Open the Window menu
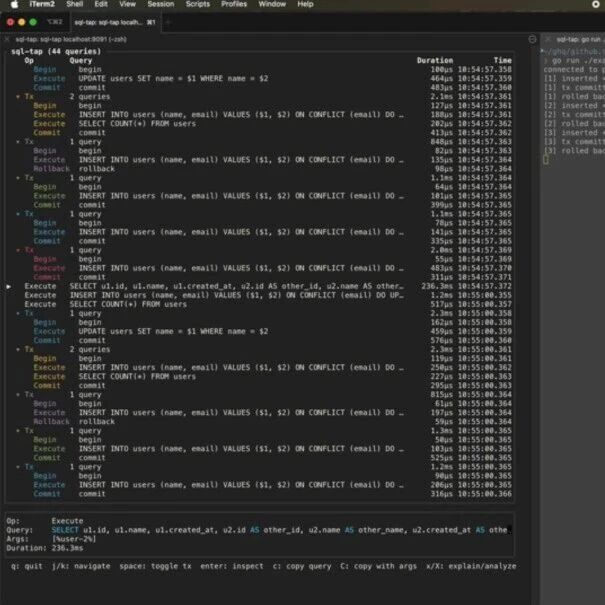605x605 pixels. pyautogui.click(x=272, y=4)
